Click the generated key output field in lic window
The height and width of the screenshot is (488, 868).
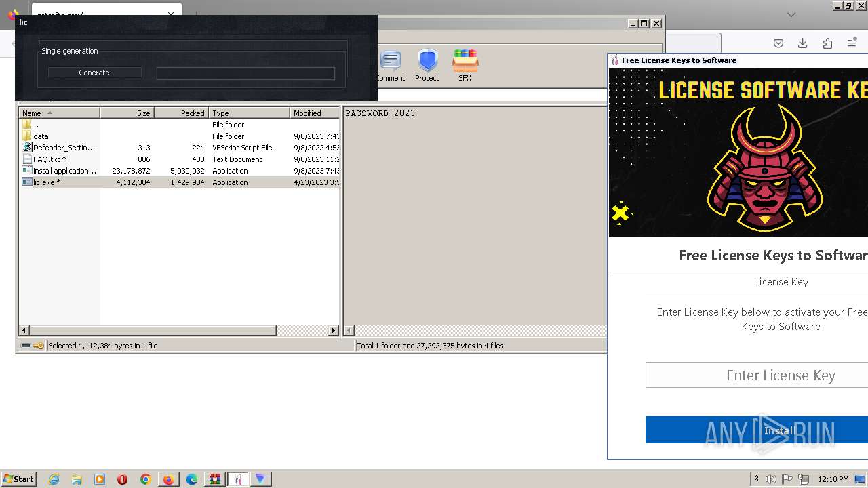tap(245, 73)
